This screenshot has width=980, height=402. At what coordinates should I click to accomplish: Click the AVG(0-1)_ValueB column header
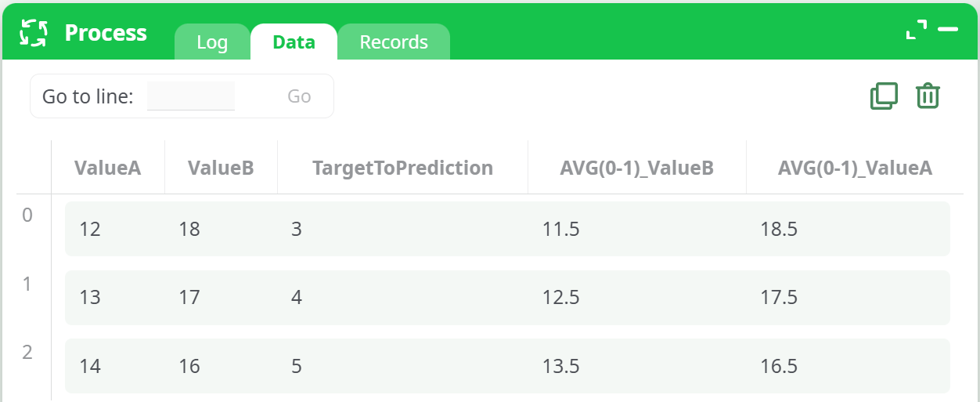[636, 168]
